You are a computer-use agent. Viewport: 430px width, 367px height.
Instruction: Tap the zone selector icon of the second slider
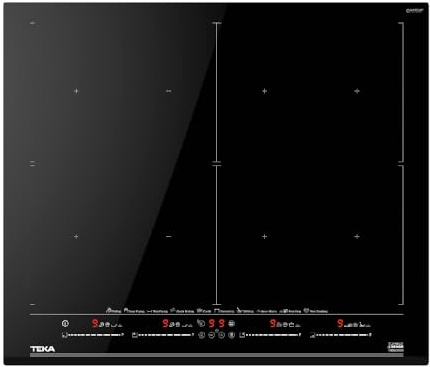135,335
